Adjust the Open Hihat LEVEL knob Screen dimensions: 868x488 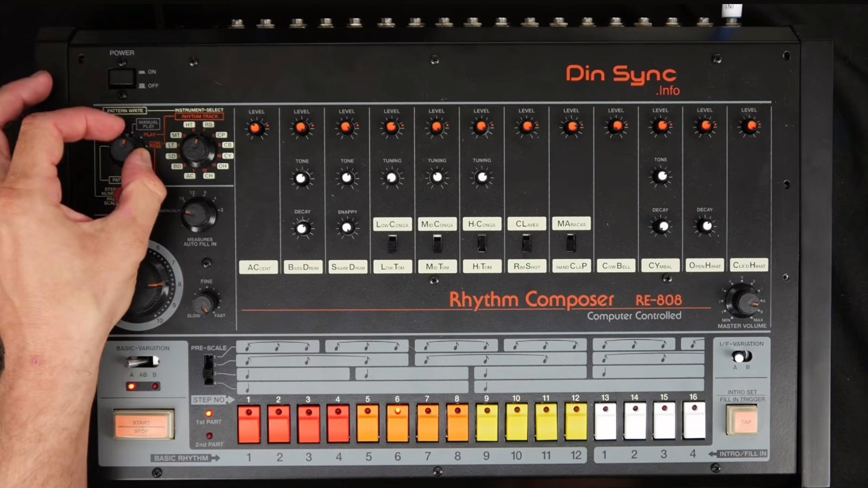coord(705,126)
